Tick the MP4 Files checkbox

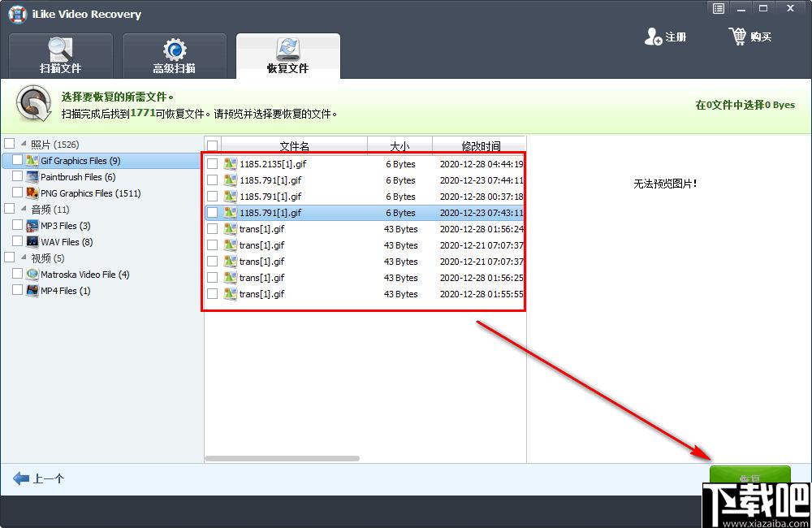[x=17, y=290]
